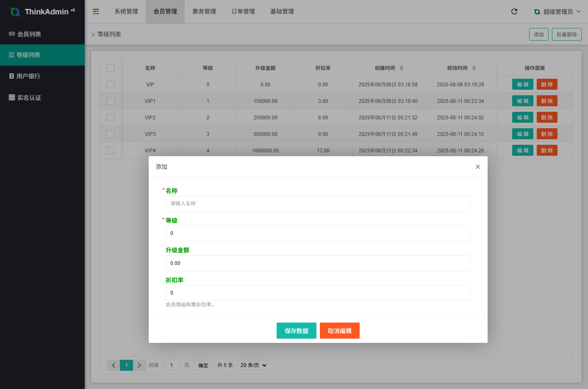Select 等级列表 in the sidebar
The image size is (588, 389).
42,55
